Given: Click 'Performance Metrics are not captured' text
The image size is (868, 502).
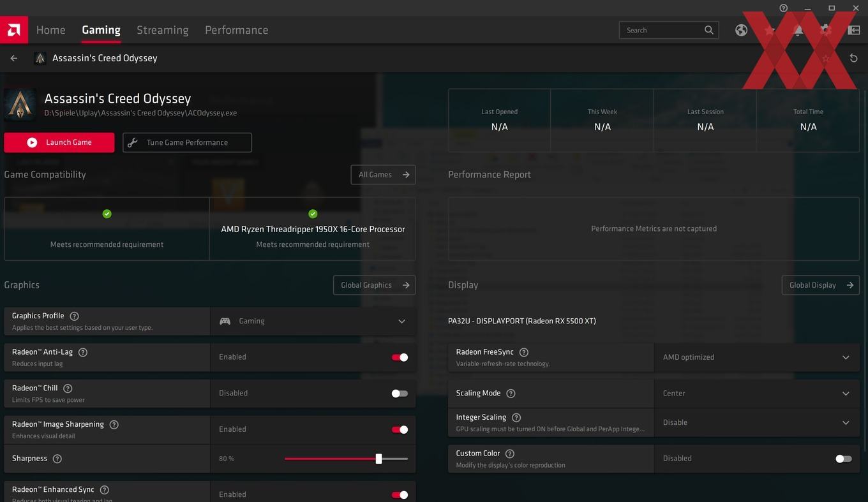Looking at the screenshot, I should (654, 228).
